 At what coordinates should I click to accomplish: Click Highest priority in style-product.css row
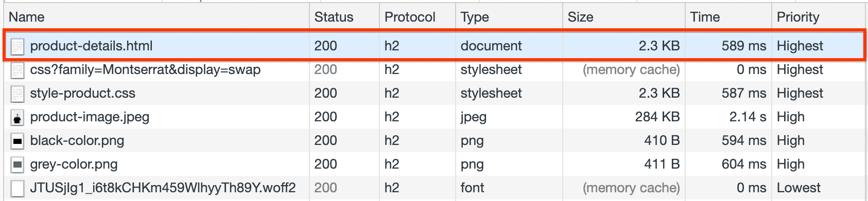tap(800, 94)
